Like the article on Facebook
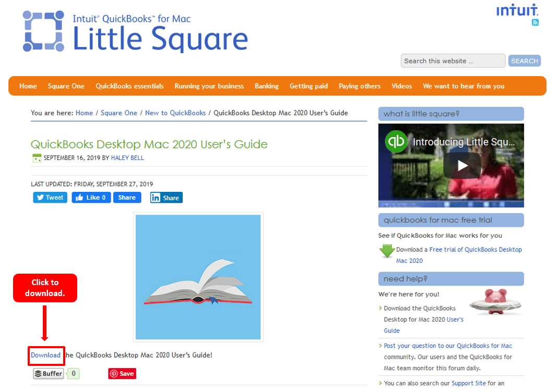The height and width of the screenshot is (392, 560). [x=91, y=197]
